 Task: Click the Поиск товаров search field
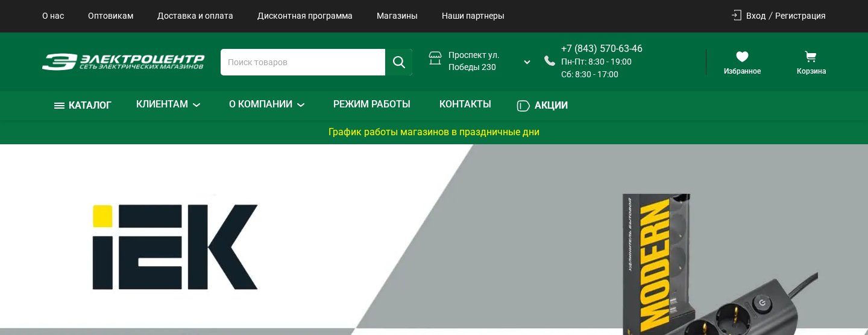point(303,62)
